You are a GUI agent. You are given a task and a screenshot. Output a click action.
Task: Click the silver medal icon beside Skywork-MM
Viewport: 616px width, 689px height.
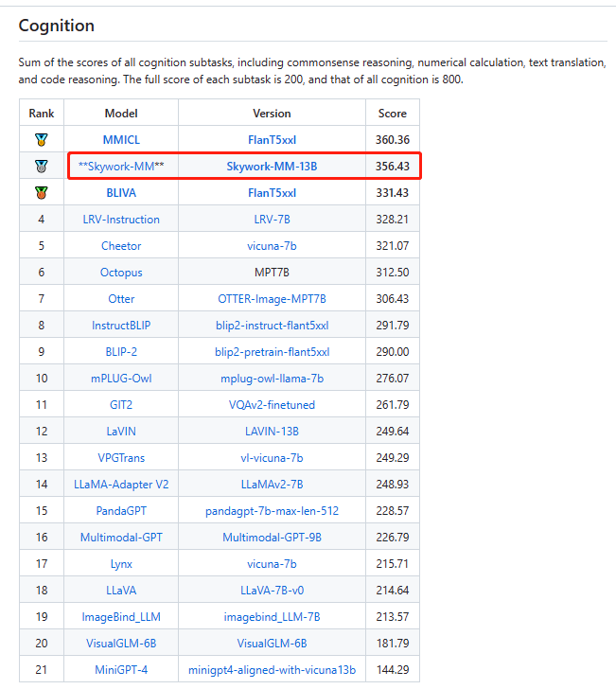point(42,167)
